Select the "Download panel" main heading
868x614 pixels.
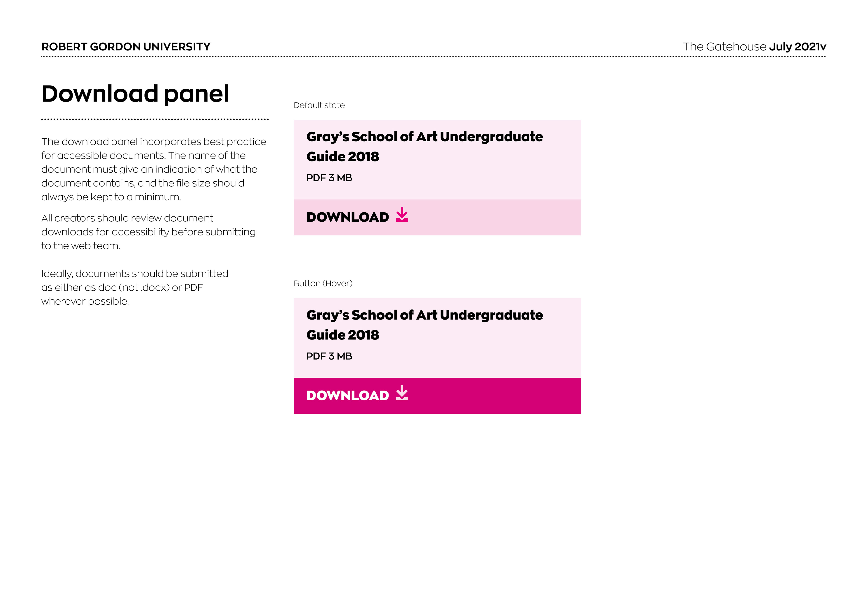(x=135, y=94)
